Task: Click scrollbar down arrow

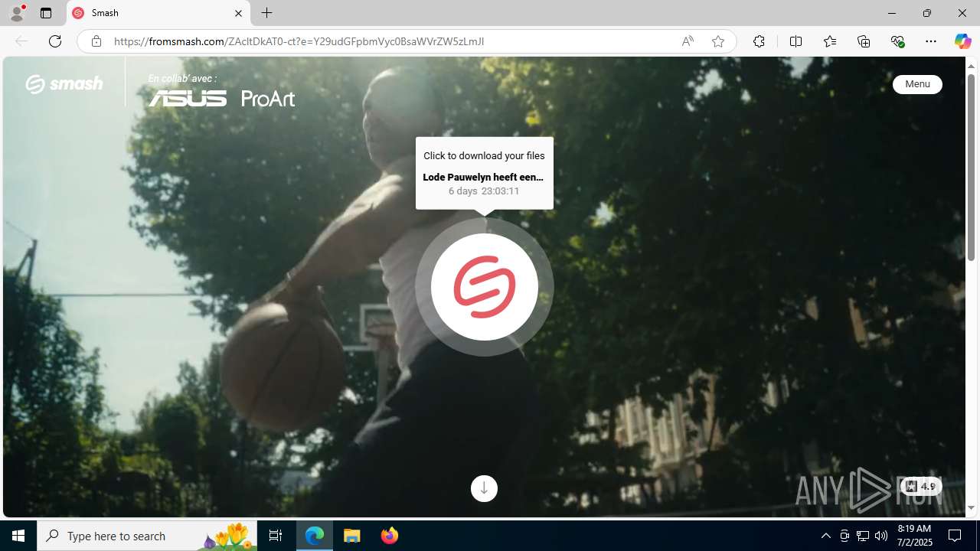Action: tap(971, 508)
